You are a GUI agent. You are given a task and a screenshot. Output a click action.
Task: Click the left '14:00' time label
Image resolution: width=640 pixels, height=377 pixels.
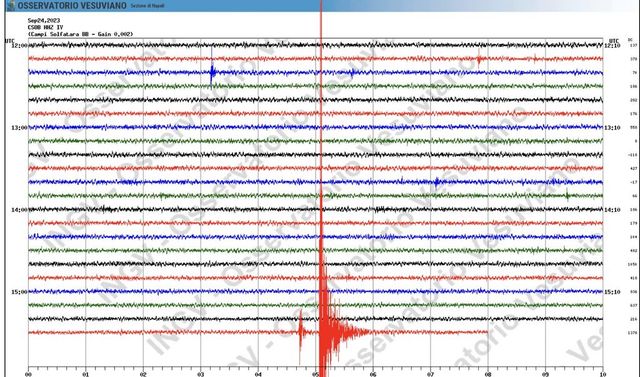pos(19,210)
